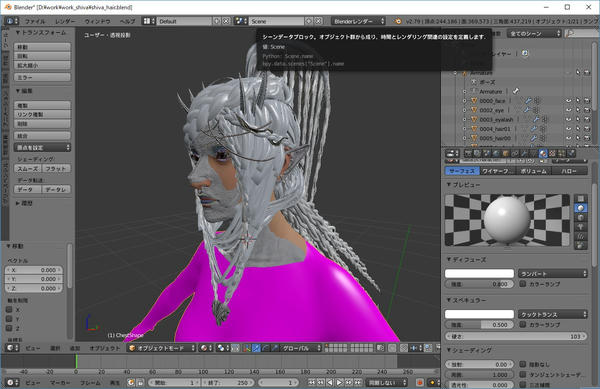Click the diffuse color swatch
This screenshot has height=389, width=600.
tap(479, 273)
